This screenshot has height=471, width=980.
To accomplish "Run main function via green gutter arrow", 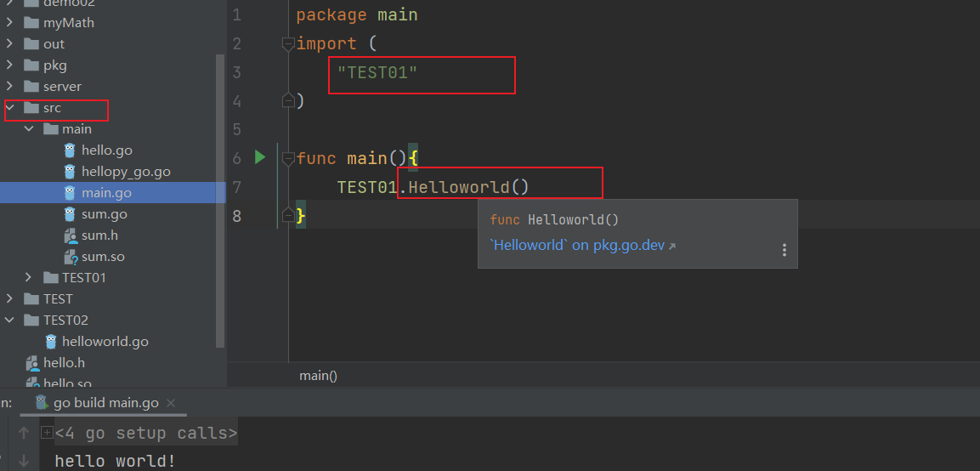I will (x=261, y=157).
